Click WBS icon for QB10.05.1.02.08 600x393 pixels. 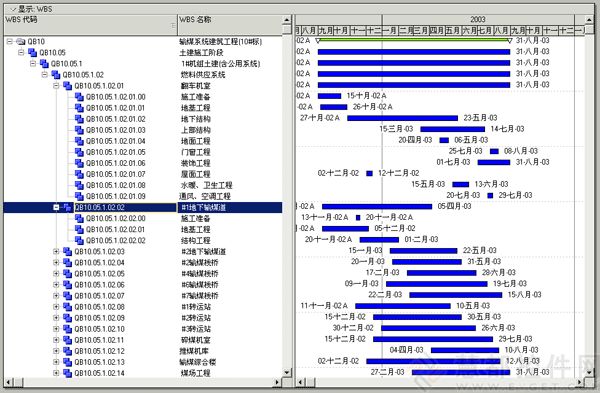point(67,307)
